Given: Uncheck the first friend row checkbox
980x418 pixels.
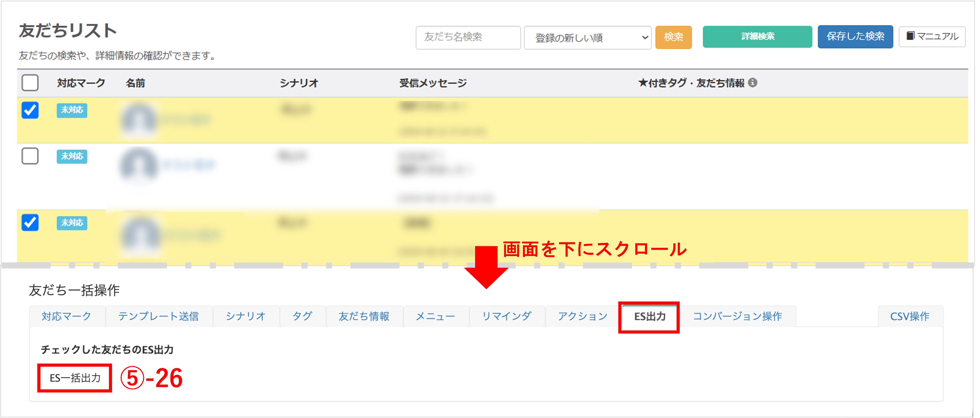Looking at the screenshot, I should coord(30,110).
